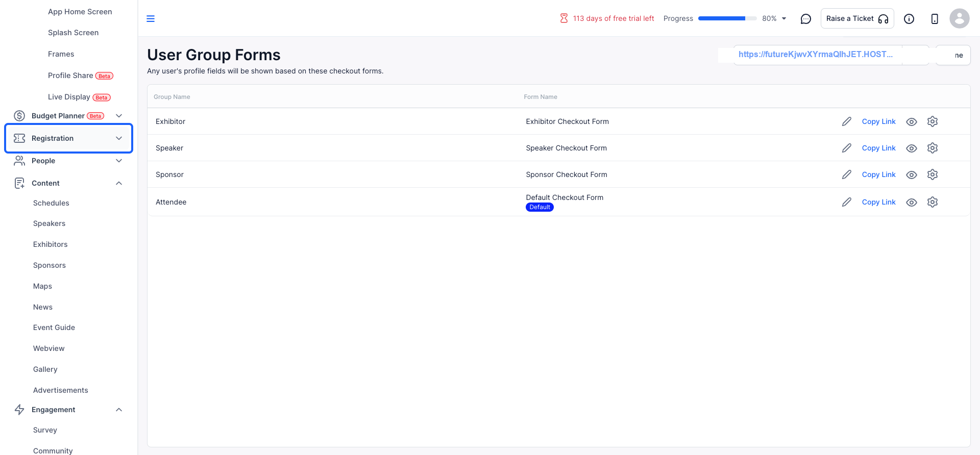Preview Speaker form with eye icon
The height and width of the screenshot is (455, 980).
[x=912, y=148]
